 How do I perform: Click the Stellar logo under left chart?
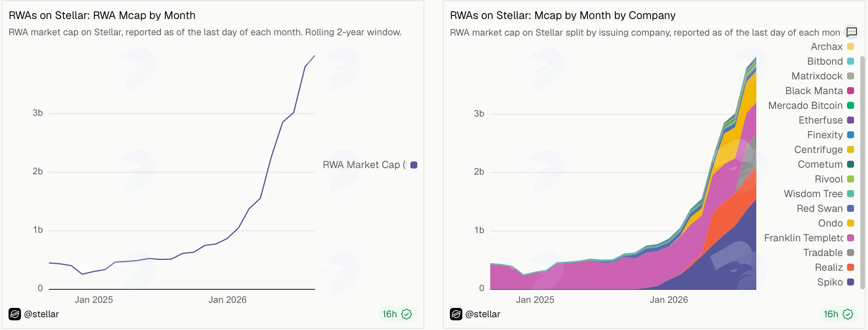15,314
